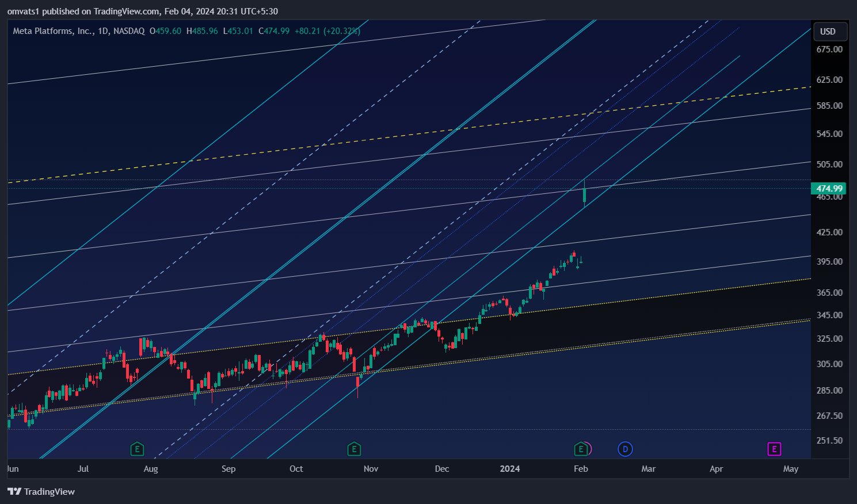Click the green earnings marker in late October

pos(354,449)
